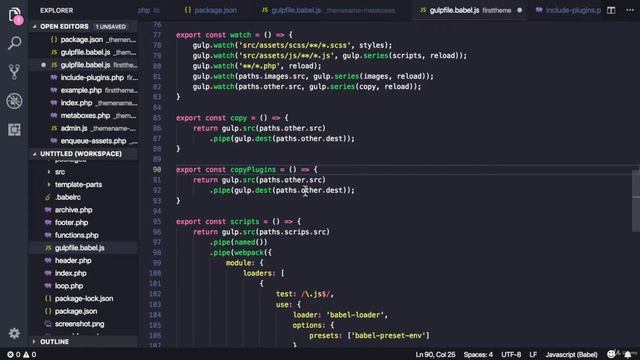Split the editor to the right

point(611,10)
